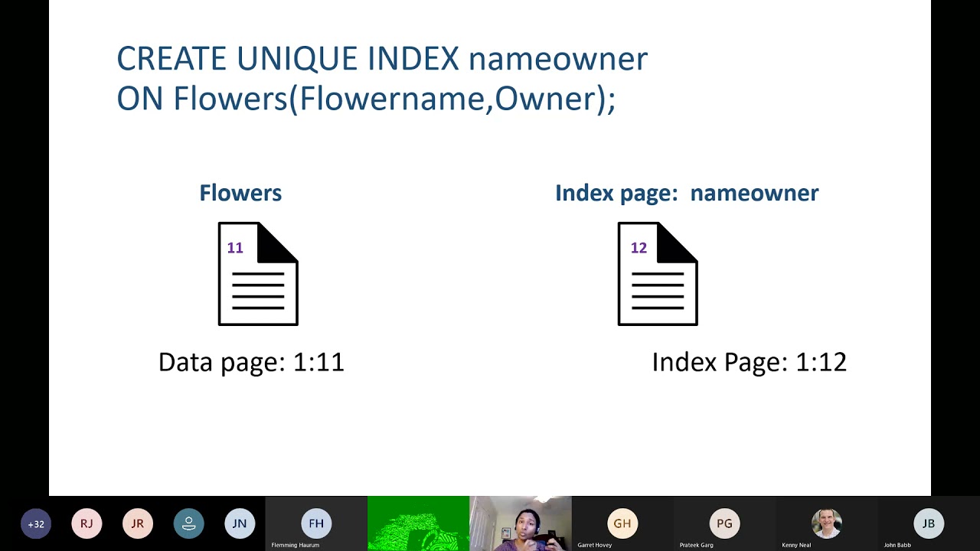The width and height of the screenshot is (980, 551).
Task: Select the generic person silhouette avatar
Action: coord(188,524)
